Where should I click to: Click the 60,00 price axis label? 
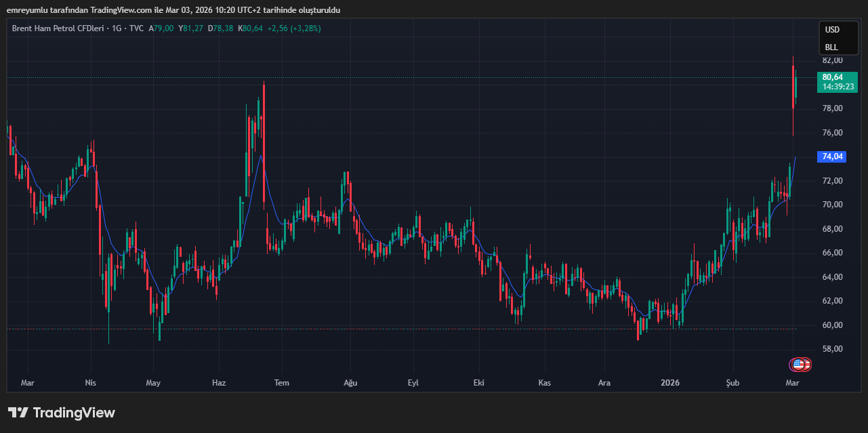coord(832,325)
